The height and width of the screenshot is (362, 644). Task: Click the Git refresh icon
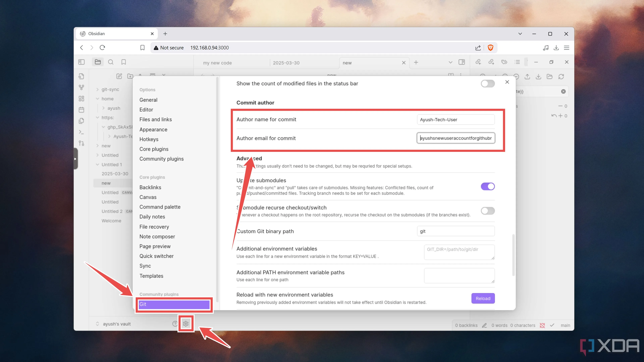(561, 76)
